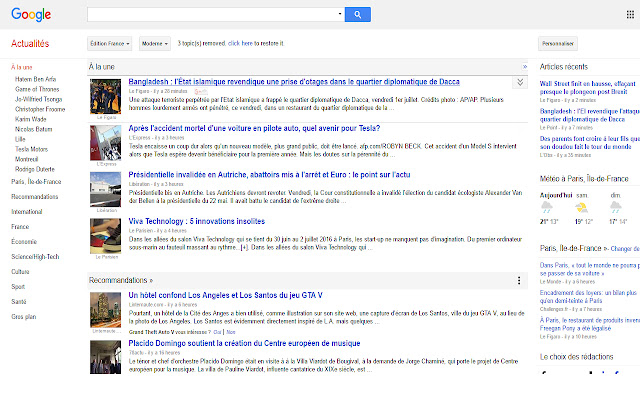Open Encadrement des loyers article

point(588,297)
